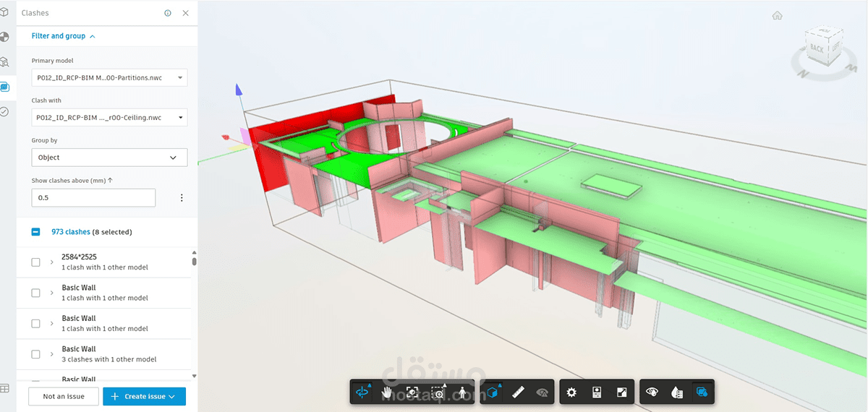Open the Group by Object dropdown

(109, 157)
